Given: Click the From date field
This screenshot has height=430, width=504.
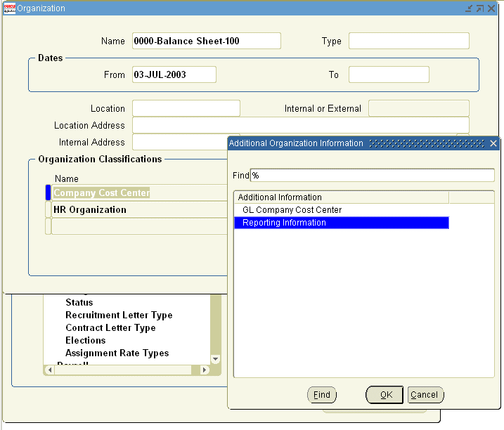Looking at the screenshot, I should [x=174, y=74].
